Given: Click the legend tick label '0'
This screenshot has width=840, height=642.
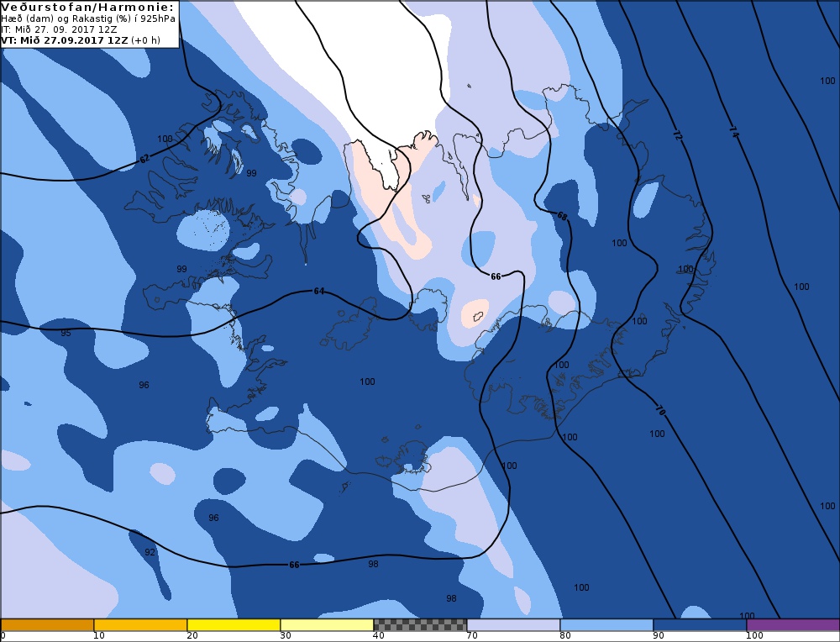Looking at the screenshot, I should (3, 636).
